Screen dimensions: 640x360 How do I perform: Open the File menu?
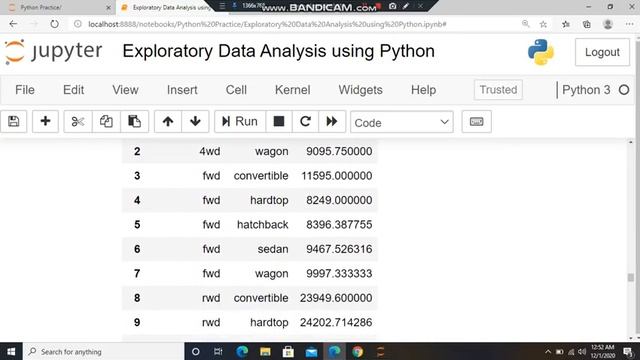tap(25, 90)
